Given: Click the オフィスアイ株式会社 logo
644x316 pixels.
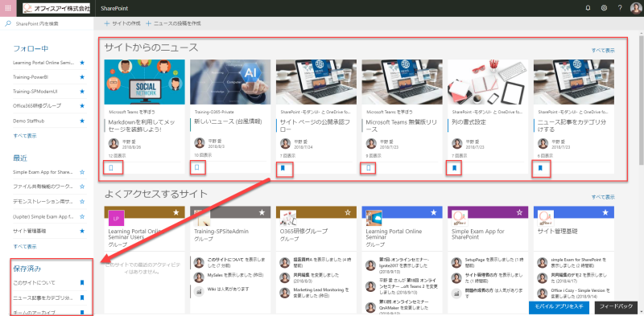Looking at the screenshot, I should pyautogui.click(x=56, y=8).
